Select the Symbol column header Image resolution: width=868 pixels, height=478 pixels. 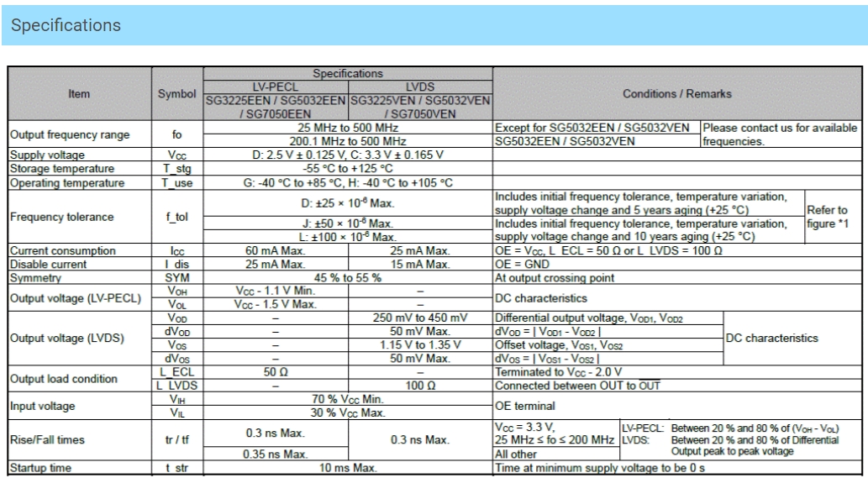[x=176, y=93]
